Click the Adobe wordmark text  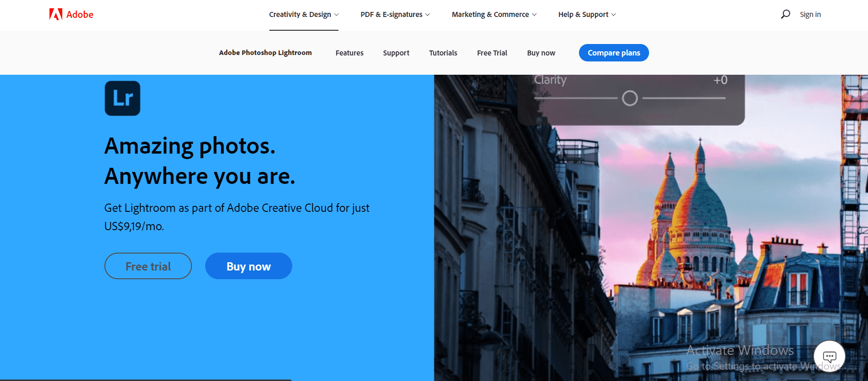click(x=80, y=15)
